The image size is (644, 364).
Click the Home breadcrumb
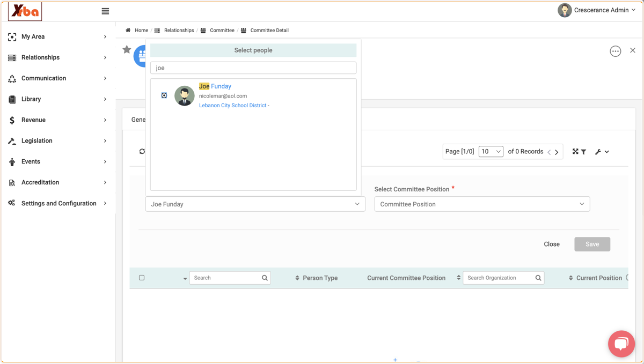pos(142,30)
